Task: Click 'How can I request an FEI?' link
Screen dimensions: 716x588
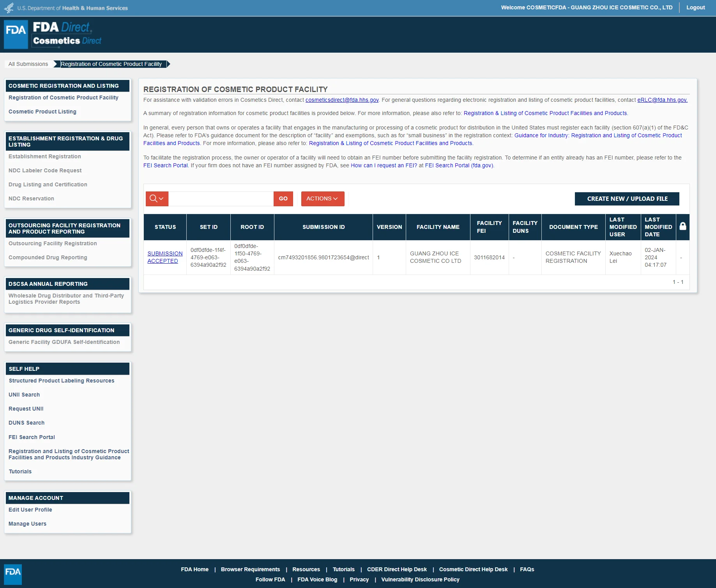Action: pos(384,165)
